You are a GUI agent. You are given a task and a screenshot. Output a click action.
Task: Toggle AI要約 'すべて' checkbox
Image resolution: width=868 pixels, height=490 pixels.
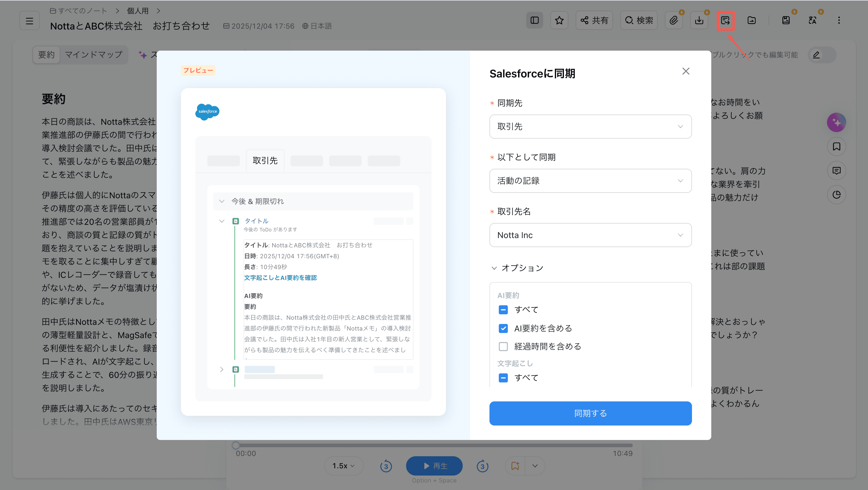coord(503,310)
